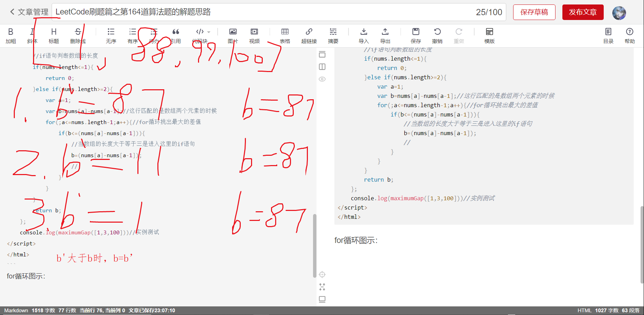Apply italic (斜体) formatting
This screenshot has height=315, width=644.
coord(32,36)
